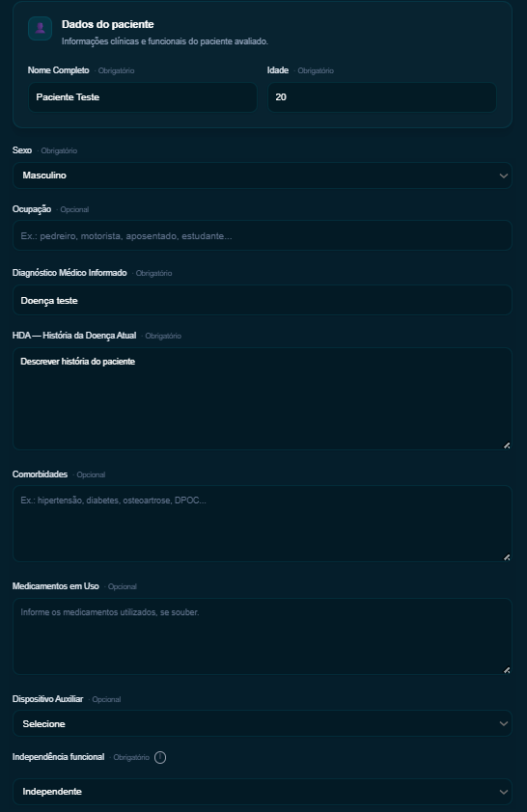Click the Nome Completo field with Paciente Teste

pyautogui.click(x=143, y=97)
